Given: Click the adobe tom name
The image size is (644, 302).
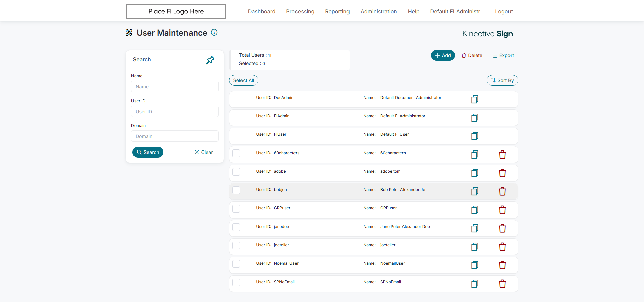Looking at the screenshot, I should (x=390, y=171).
